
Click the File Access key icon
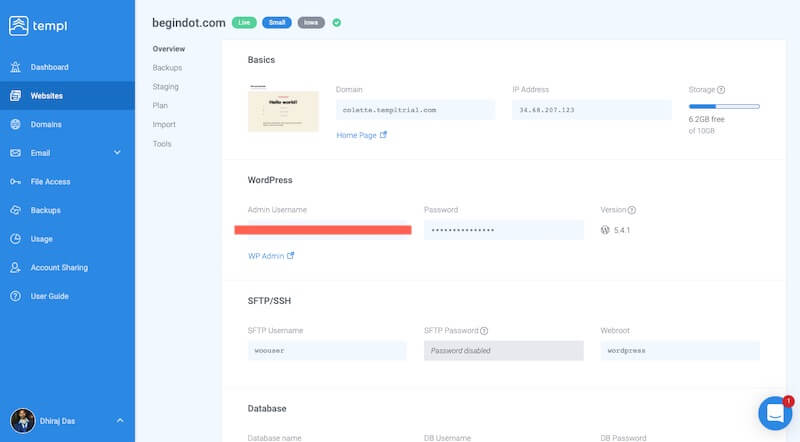(15, 181)
